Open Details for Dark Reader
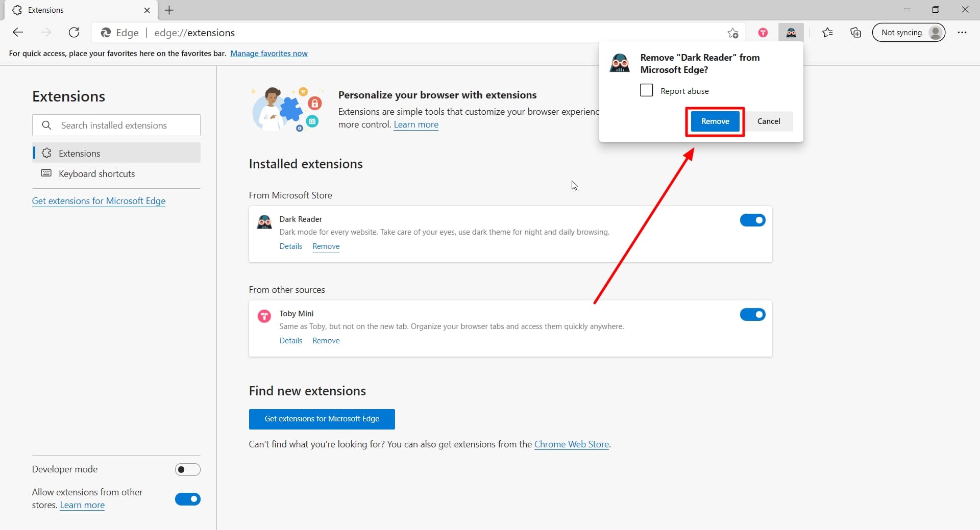 click(291, 246)
